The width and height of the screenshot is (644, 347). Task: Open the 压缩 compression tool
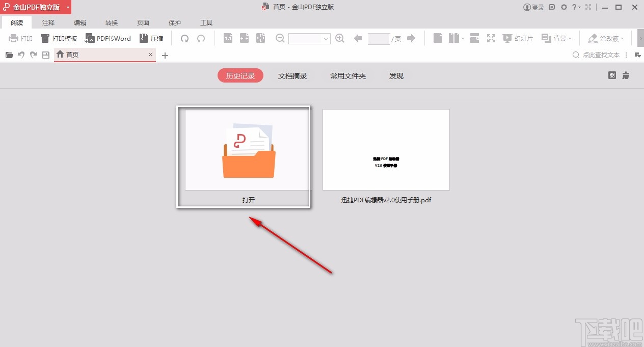pyautogui.click(x=151, y=38)
